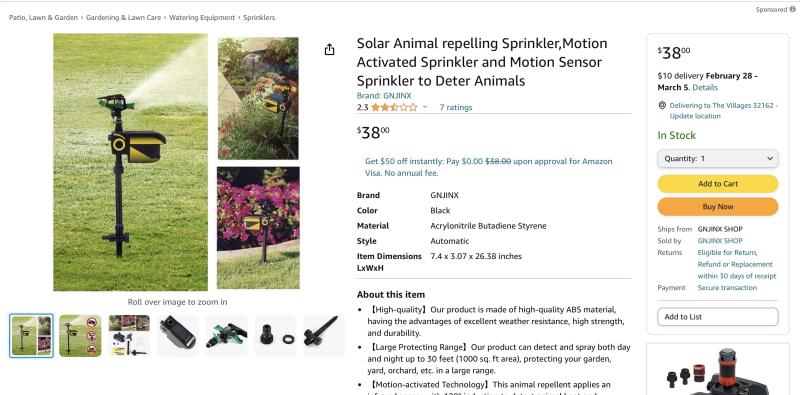Click the Buy Now button
Image resolution: width=800 pixels, height=395 pixels.
coord(718,207)
